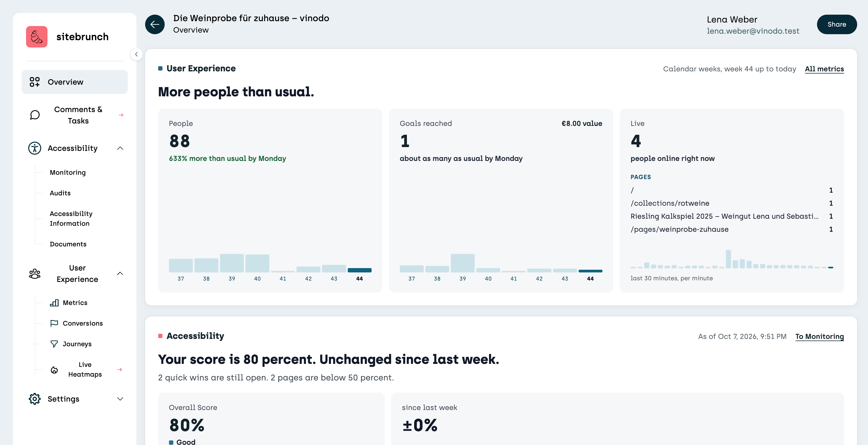The width and height of the screenshot is (868, 445).
Task: Click the Overview grid icon
Action: pos(34,82)
